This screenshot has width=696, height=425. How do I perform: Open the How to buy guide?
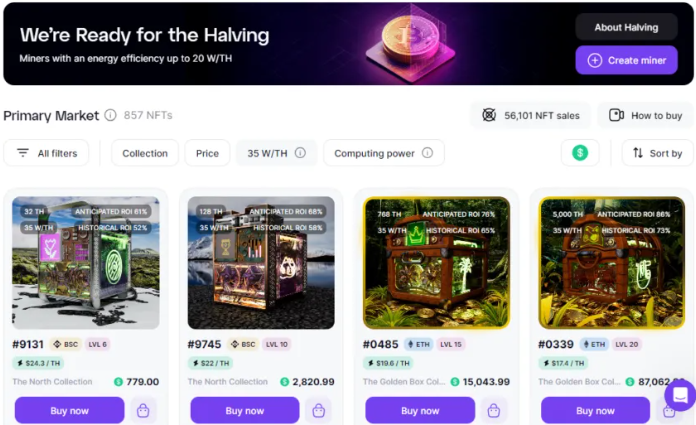pos(645,115)
